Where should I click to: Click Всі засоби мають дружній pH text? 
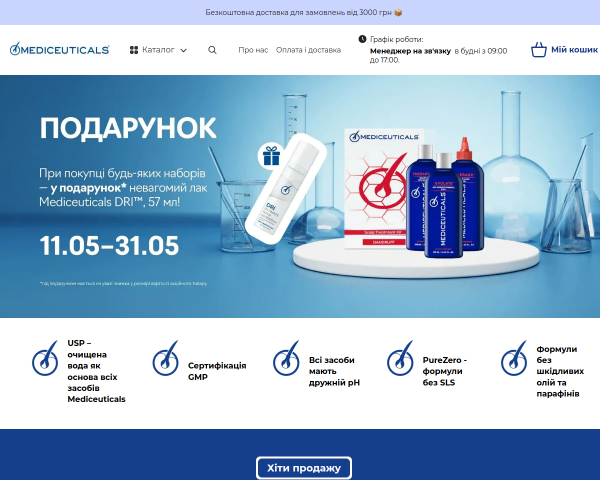point(334,371)
